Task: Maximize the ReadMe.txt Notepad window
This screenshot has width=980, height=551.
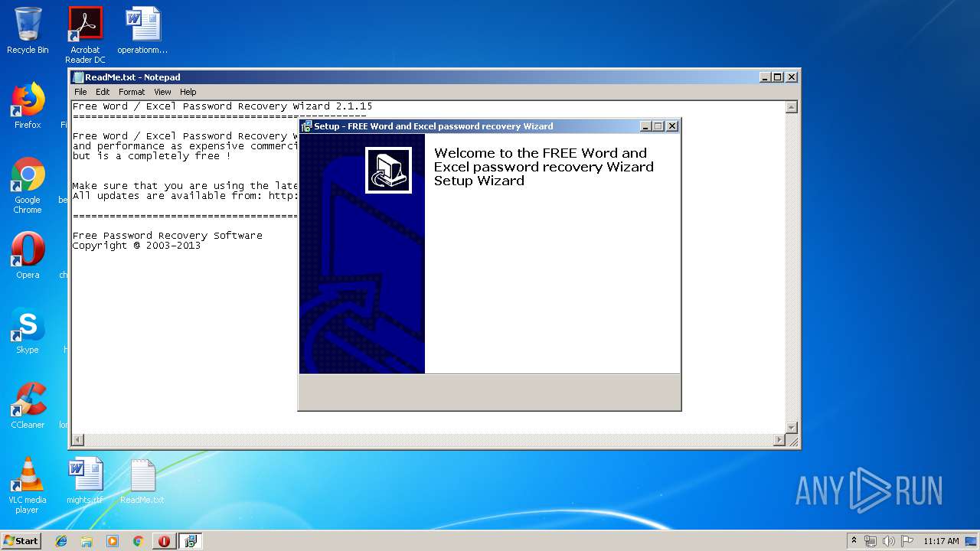Action: click(778, 77)
